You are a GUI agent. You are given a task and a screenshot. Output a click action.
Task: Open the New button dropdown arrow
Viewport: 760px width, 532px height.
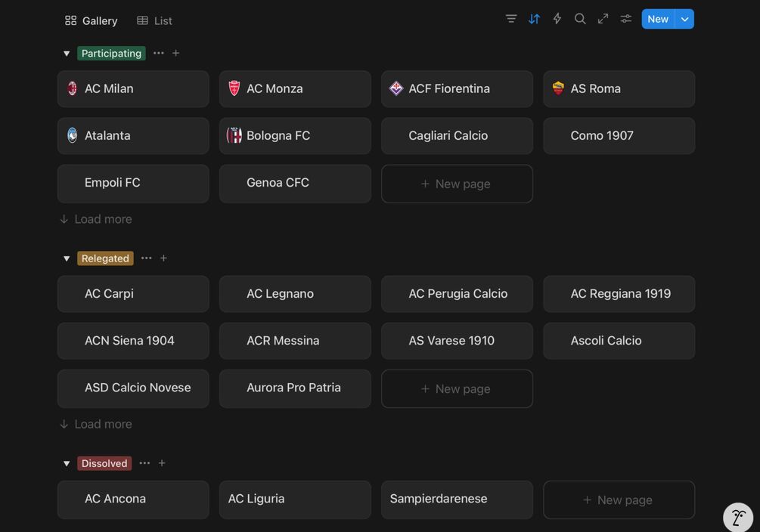click(684, 19)
